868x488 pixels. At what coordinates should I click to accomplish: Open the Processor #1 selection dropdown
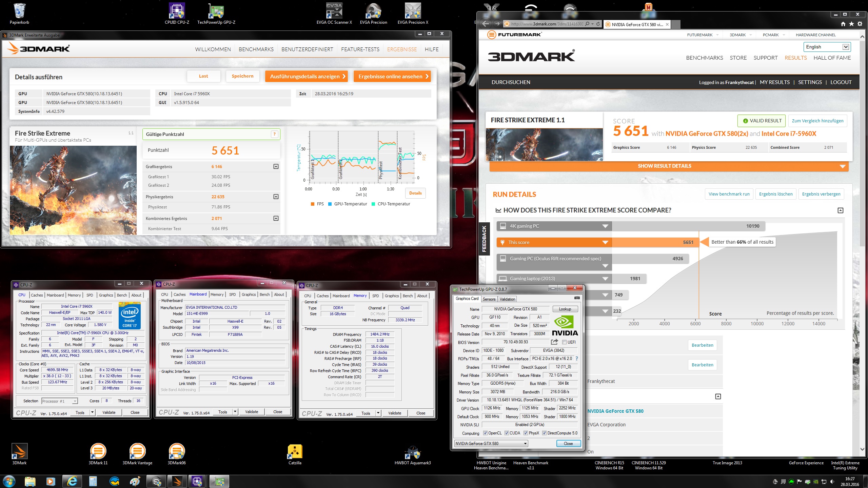pos(60,401)
